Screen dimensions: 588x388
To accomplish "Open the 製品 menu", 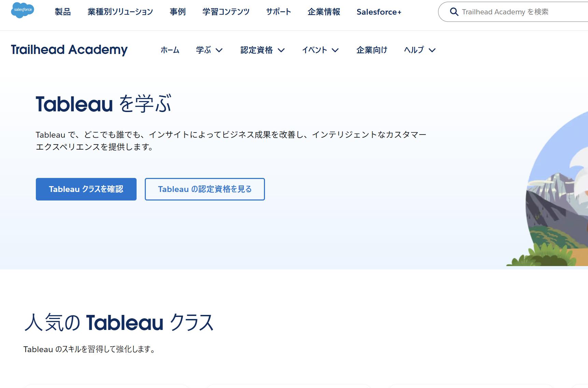I will coord(63,12).
